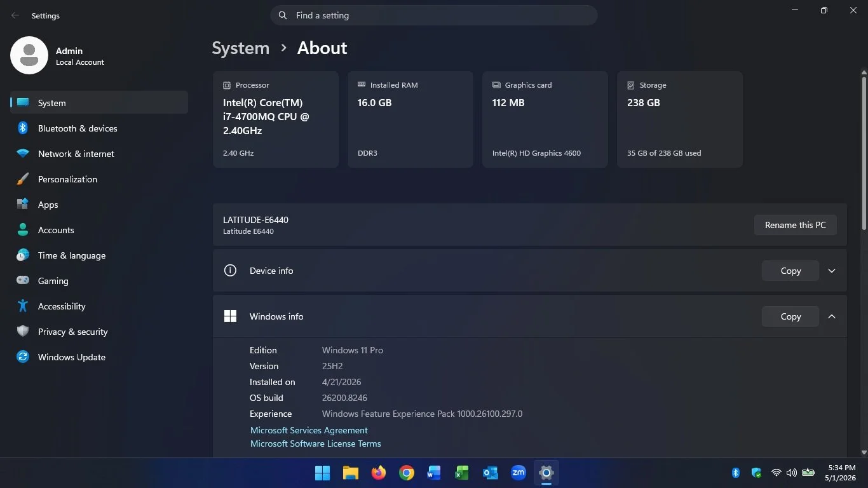
Task: Open Accessibility settings
Action: (x=99, y=306)
